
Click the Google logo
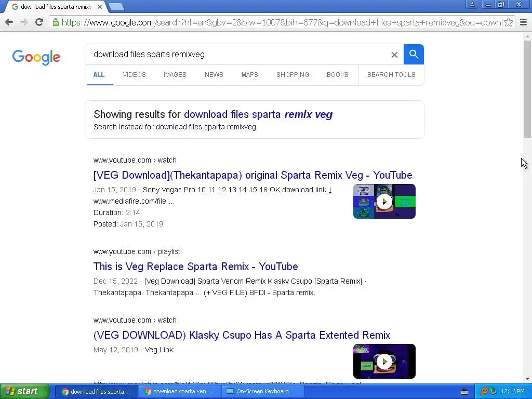[36, 57]
